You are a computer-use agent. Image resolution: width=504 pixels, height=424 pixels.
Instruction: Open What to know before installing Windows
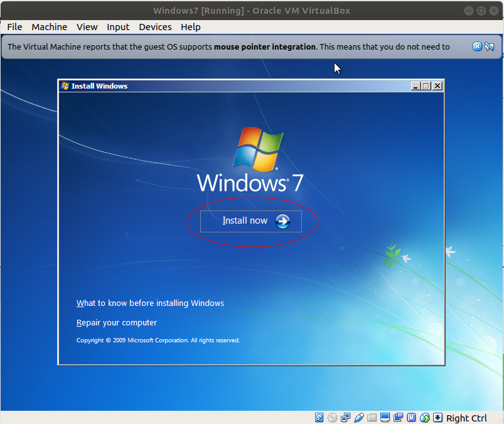[150, 303]
